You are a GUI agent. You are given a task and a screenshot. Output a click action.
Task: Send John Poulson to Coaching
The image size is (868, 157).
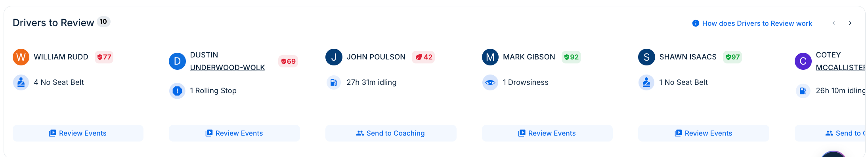(391, 133)
